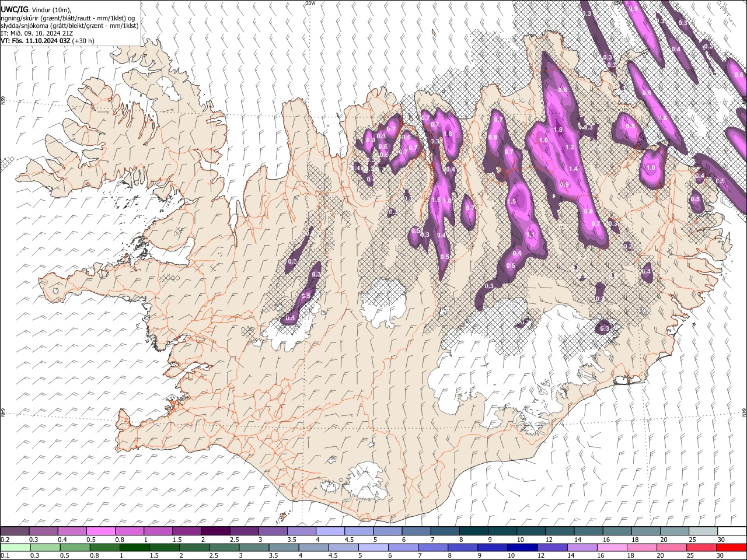The image size is (747, 560).
Task: Click the '1.1' snowfall value on the map
Action: pyautogui.click(x=531, y=235)
